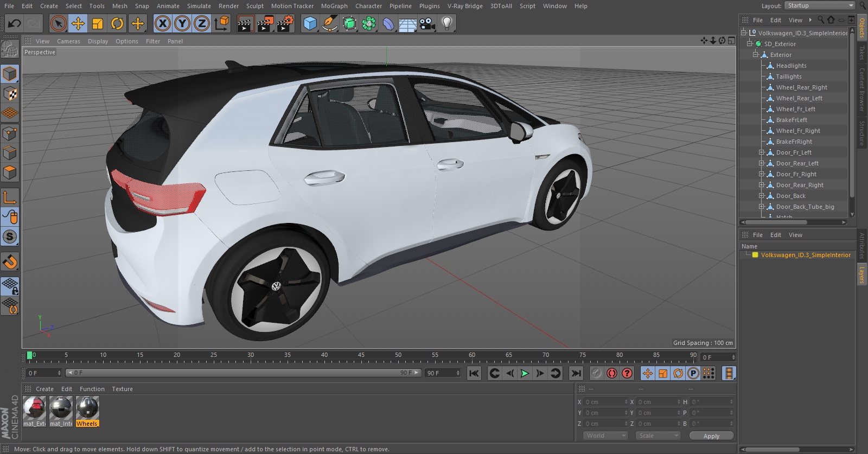Toggle the X axis lock
The image size is (868, 454).
(163, 23)
